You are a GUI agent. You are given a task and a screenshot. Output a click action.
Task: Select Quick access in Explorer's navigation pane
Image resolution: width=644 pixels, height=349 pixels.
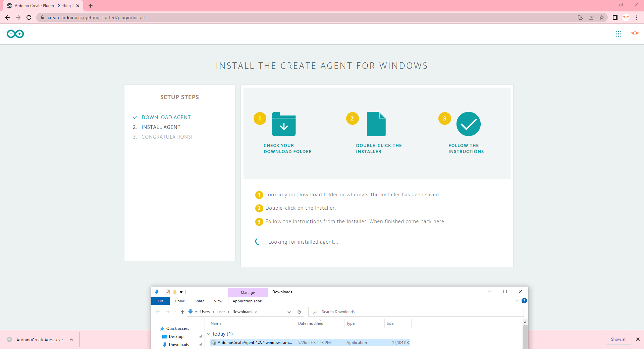coord(177,329)
